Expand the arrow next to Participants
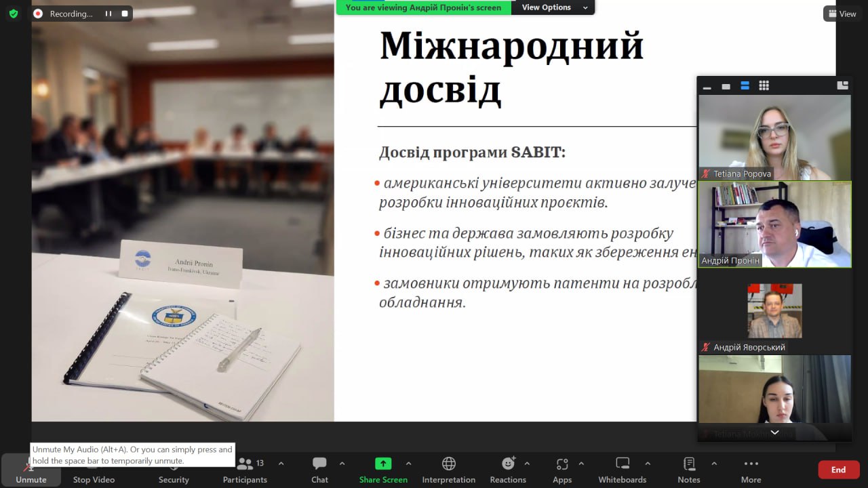This screenshot has height=488, width=868. [281, 464]
